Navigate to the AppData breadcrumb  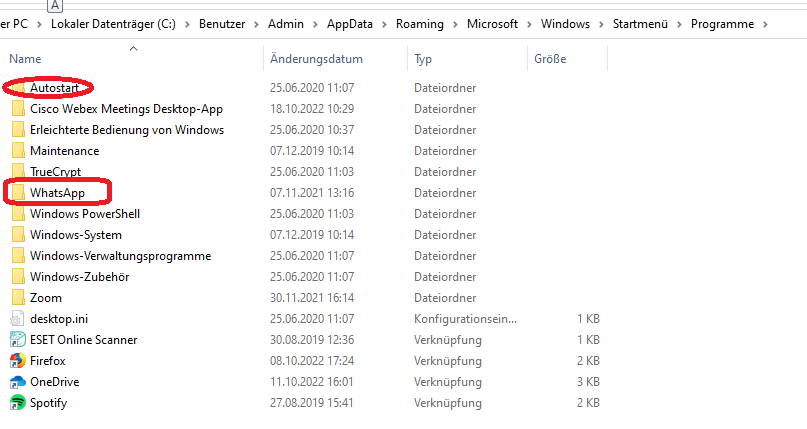point(349,24)
